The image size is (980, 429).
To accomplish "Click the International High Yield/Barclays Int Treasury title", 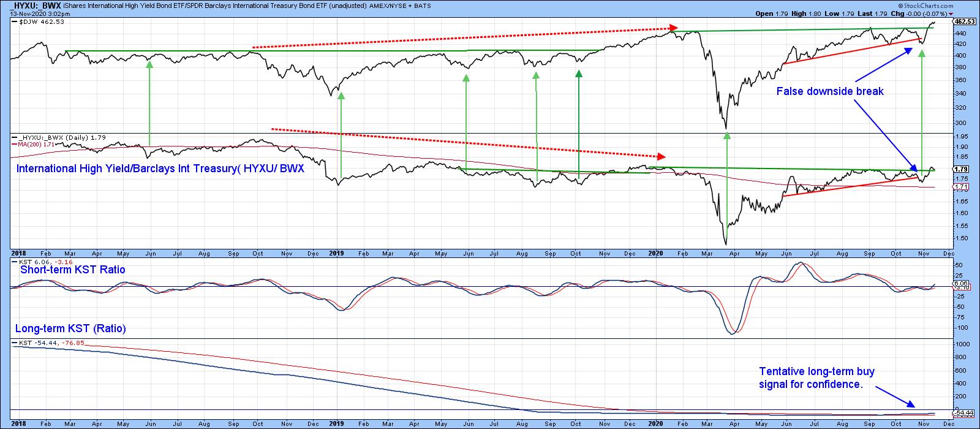I will (160, 169).
